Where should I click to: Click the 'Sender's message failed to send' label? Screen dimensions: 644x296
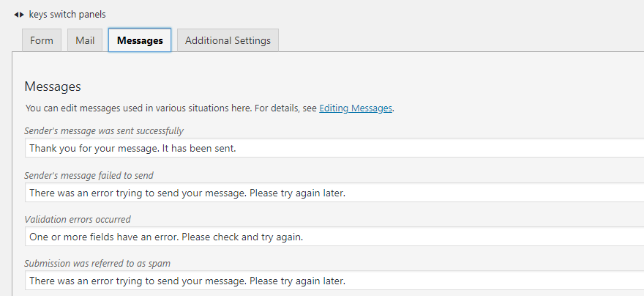(x=89, y=175)
